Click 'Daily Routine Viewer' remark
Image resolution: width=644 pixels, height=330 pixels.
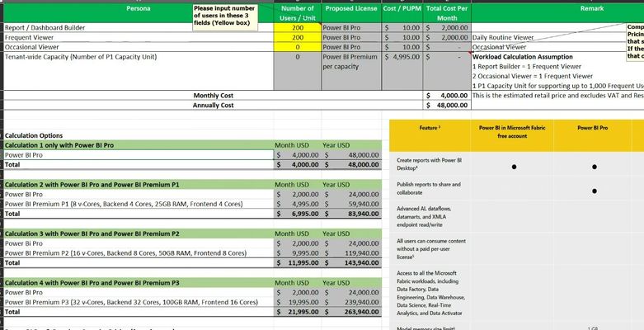pyautogui.click(x=503, y=37)
